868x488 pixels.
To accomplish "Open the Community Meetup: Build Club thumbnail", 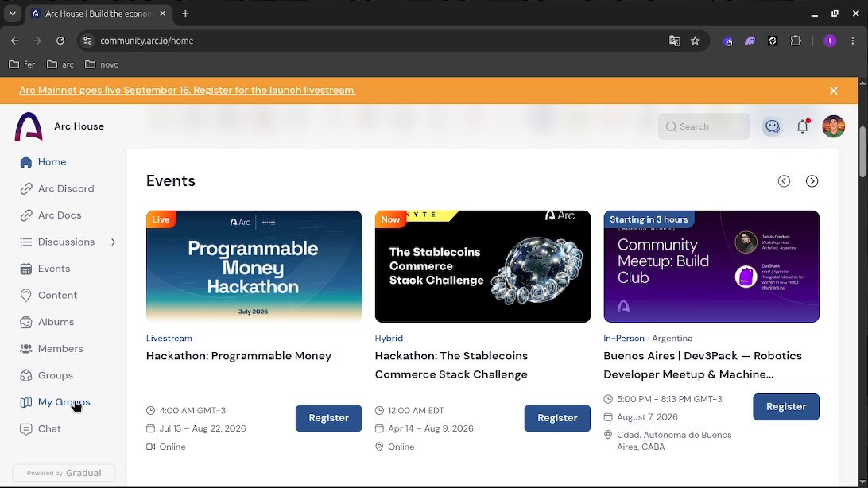I will 711,266.
